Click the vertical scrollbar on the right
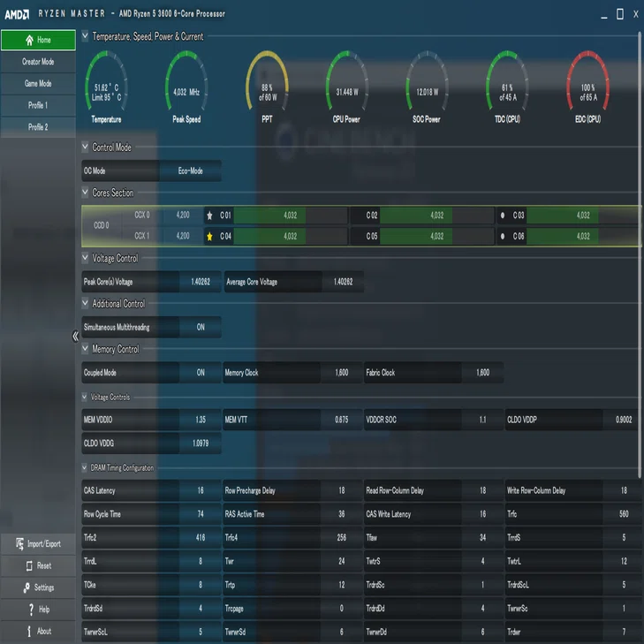 coord(640,254)
